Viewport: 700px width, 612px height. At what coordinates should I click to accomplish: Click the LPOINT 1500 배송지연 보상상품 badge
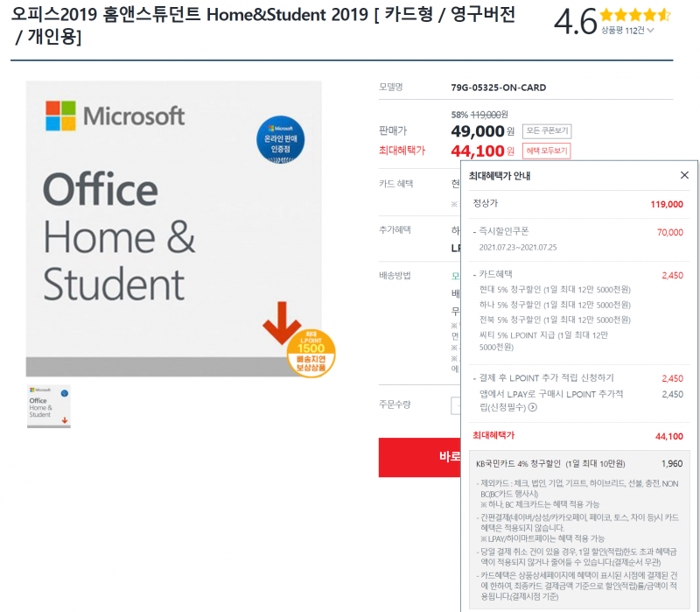311,354
